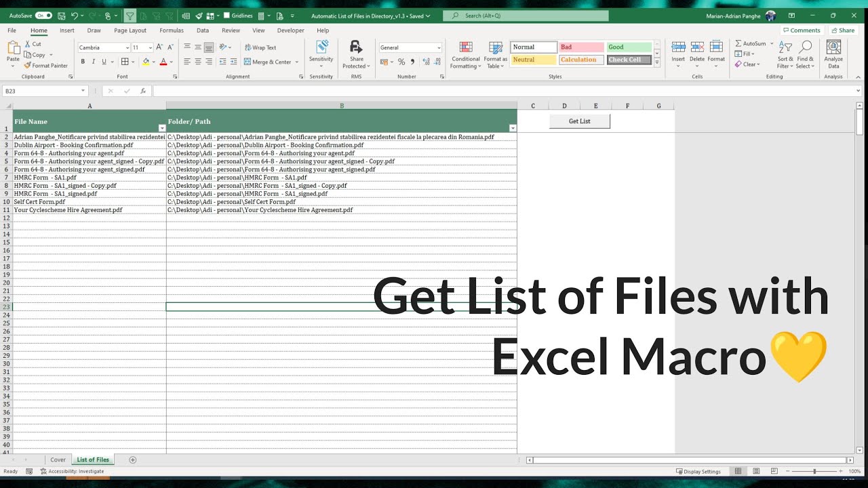Open the font name Cambria dropdown

[127, 47]
